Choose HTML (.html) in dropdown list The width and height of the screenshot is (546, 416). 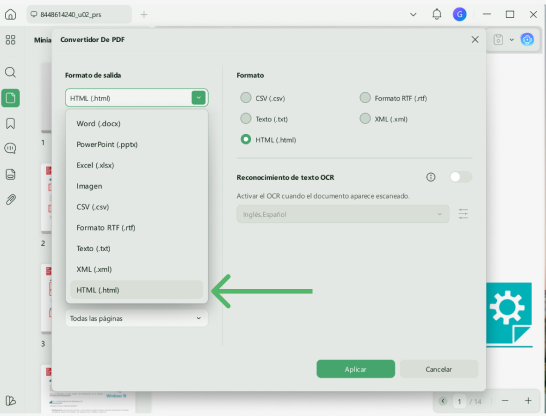pos(136,290)
